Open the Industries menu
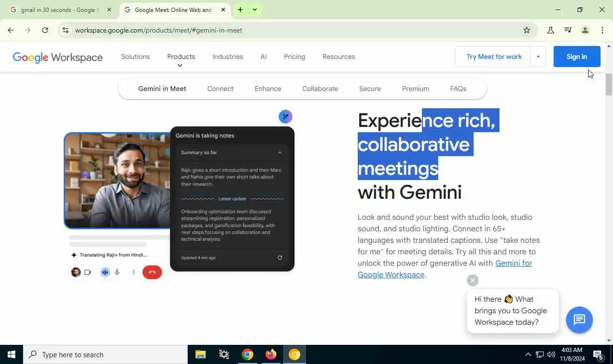Screen dimensions: 613x364 (227, 57)
